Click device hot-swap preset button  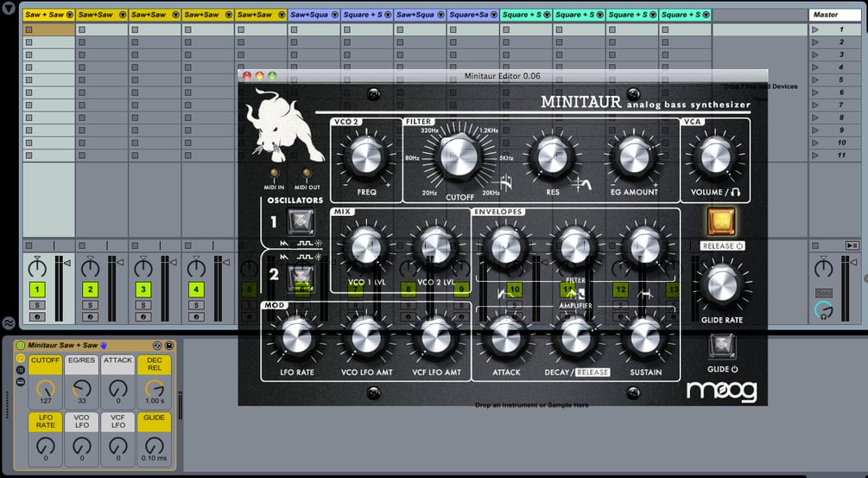pos(157,346)
